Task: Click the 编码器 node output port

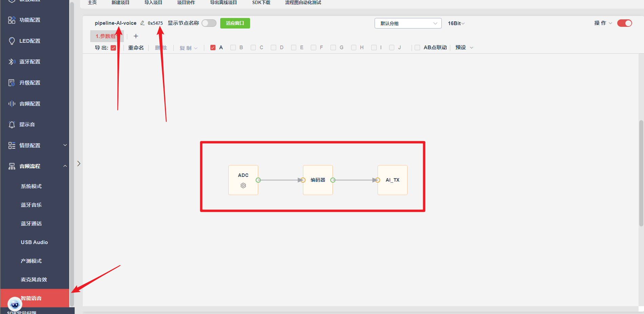Action: pyautogui.click(x=333, y=180)
